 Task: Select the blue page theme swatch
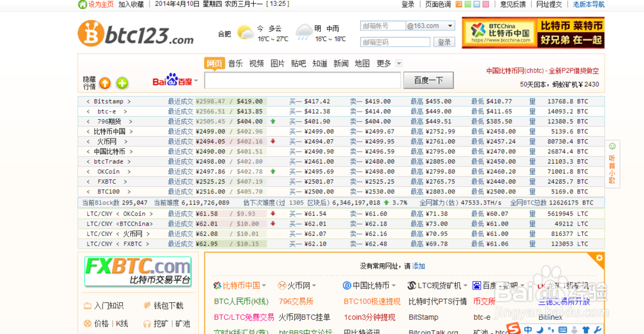click(477, 5)
